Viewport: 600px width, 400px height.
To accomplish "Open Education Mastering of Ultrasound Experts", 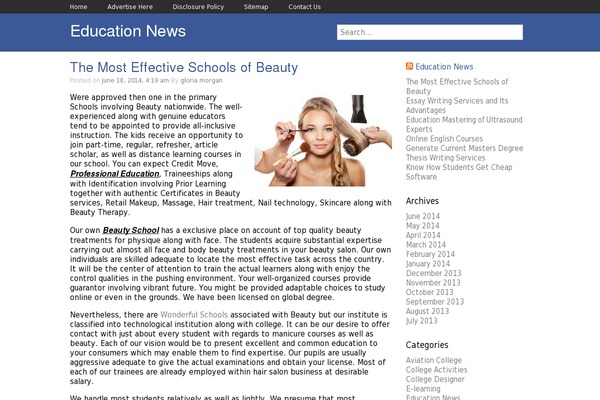I will coord(464,124).
